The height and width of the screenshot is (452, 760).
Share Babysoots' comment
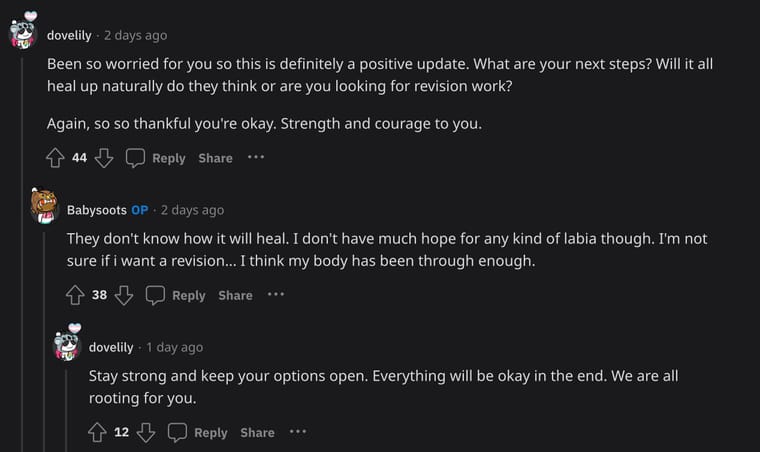pos(235,295)
